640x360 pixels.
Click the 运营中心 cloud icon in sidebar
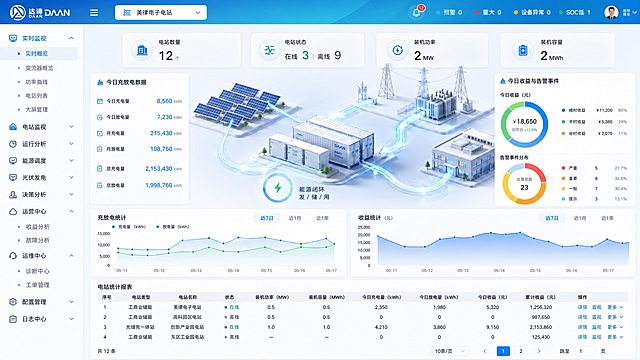[x=13, y=211]
